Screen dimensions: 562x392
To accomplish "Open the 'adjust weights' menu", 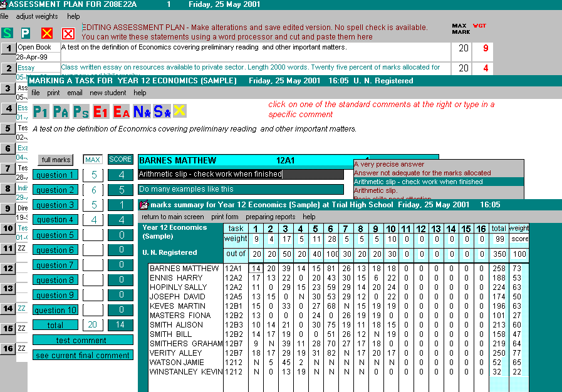I will [37, 16].
